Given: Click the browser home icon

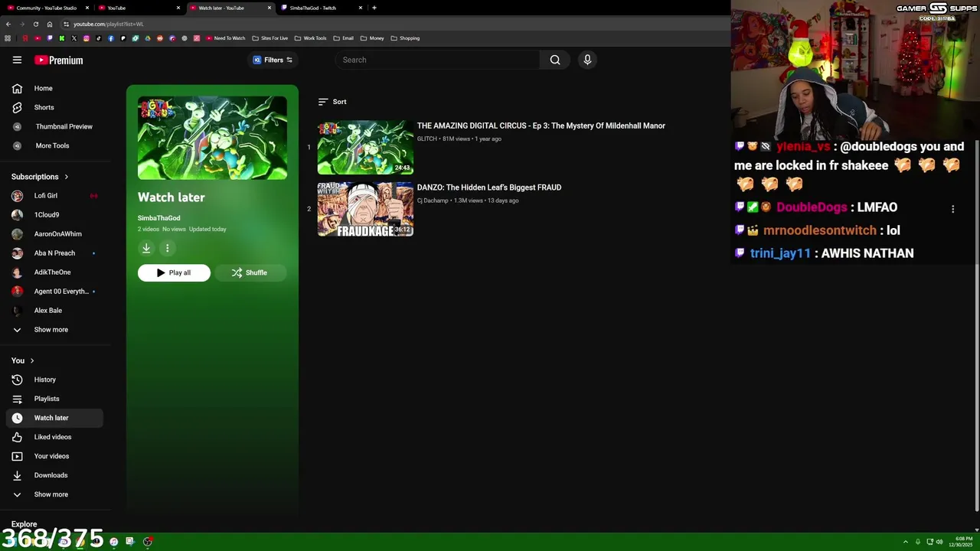Looking at the screenshot, I should (50, 24).
